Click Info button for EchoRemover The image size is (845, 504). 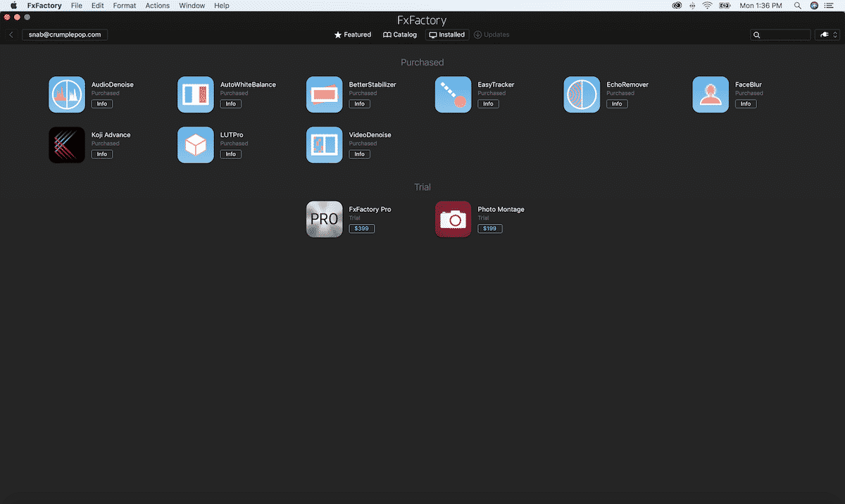tap(617, 103)
